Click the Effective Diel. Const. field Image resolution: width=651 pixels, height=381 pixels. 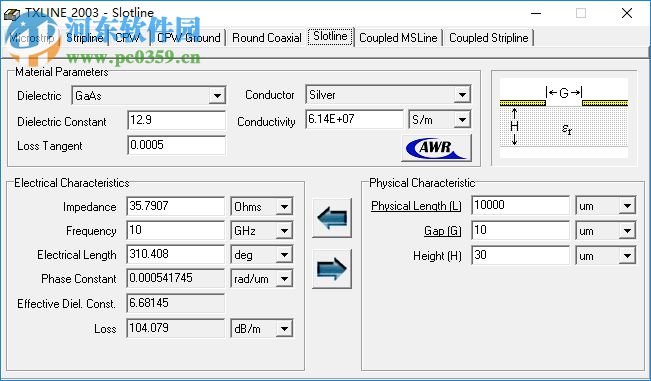pyautogui.click(x=175, y=303)
